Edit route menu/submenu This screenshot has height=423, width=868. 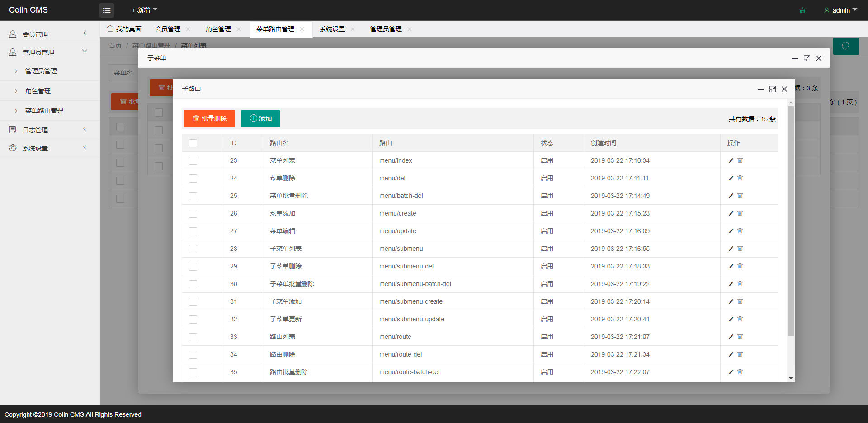[731, 249]
